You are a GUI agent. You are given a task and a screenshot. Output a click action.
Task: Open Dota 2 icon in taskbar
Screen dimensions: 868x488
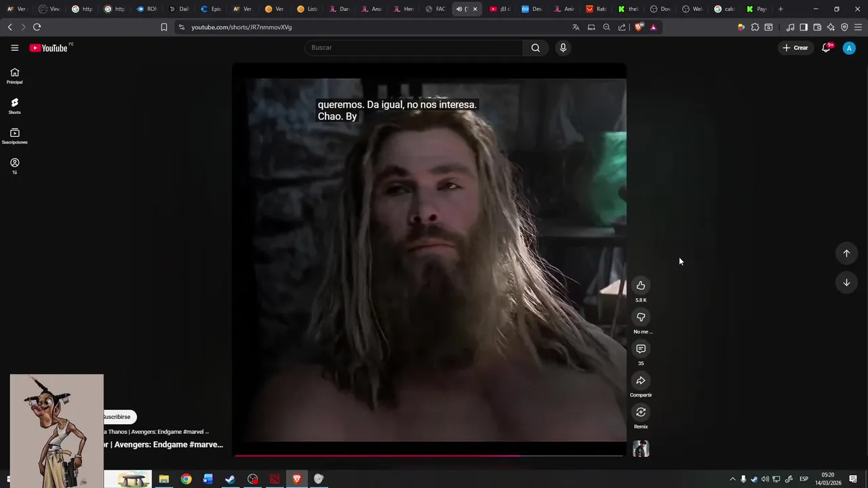[275, 479]
